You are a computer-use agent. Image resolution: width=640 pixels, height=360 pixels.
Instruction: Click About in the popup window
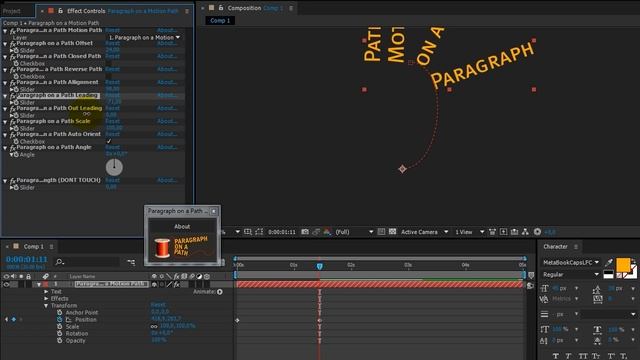pos(182,227)
